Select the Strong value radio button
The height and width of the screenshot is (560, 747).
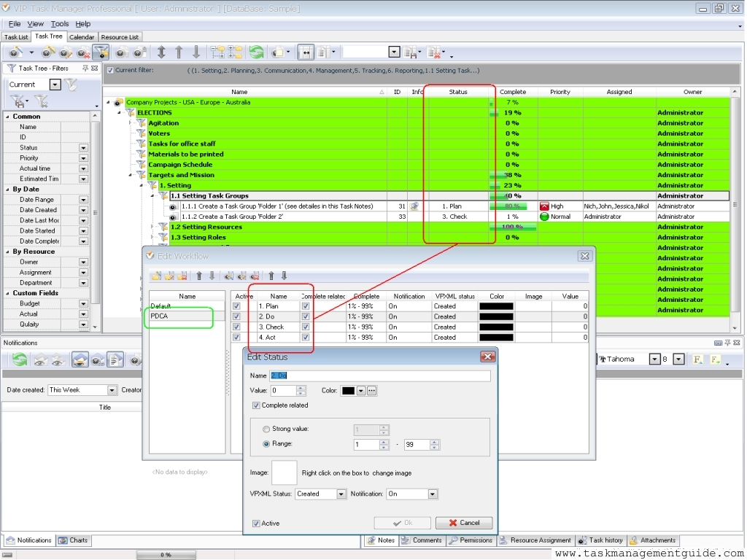(x=266, y=429)
